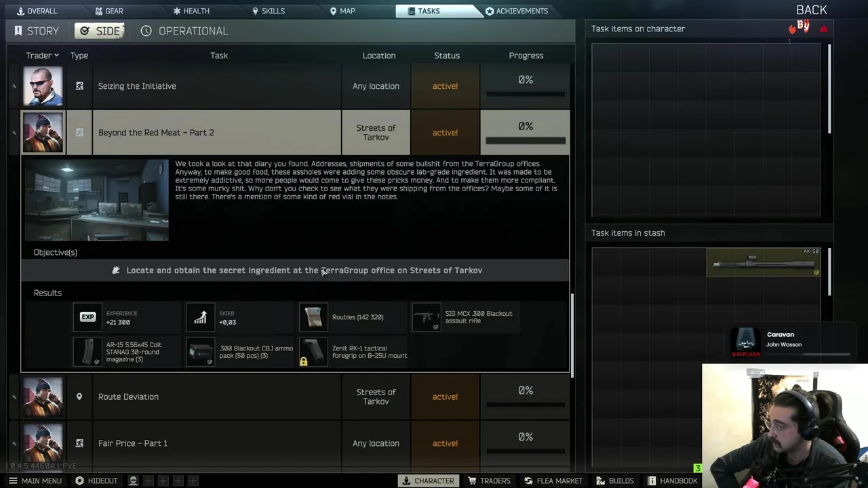The width and height of the screenshot is (868, 488).
Task: Sort by Status column header
Action: [447, 56]
